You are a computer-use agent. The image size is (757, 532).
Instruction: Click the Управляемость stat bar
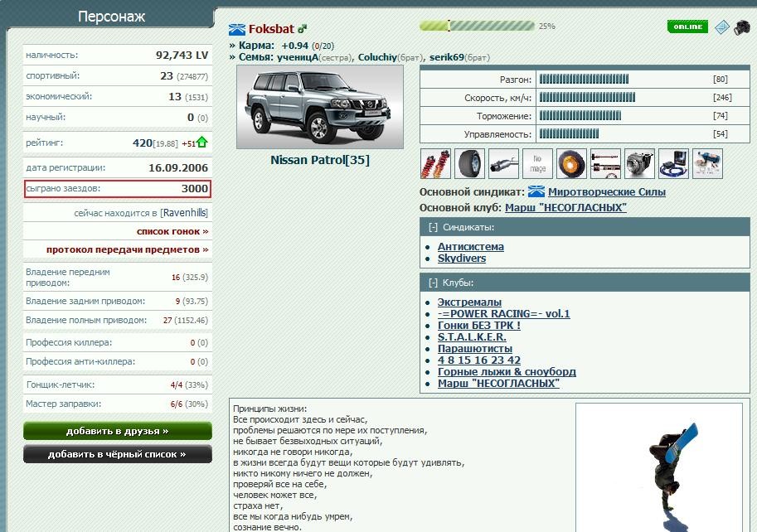click(x=569, y=134)
